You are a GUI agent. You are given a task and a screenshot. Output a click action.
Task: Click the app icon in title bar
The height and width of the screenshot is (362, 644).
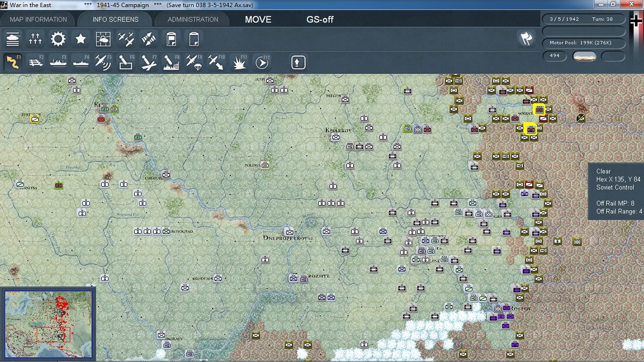[4, 5]
